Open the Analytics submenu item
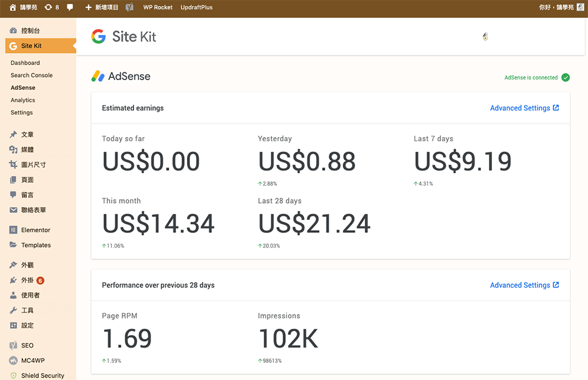Image resolution: width=588 pixels, height=380 pixels. [x=23, y=100]
